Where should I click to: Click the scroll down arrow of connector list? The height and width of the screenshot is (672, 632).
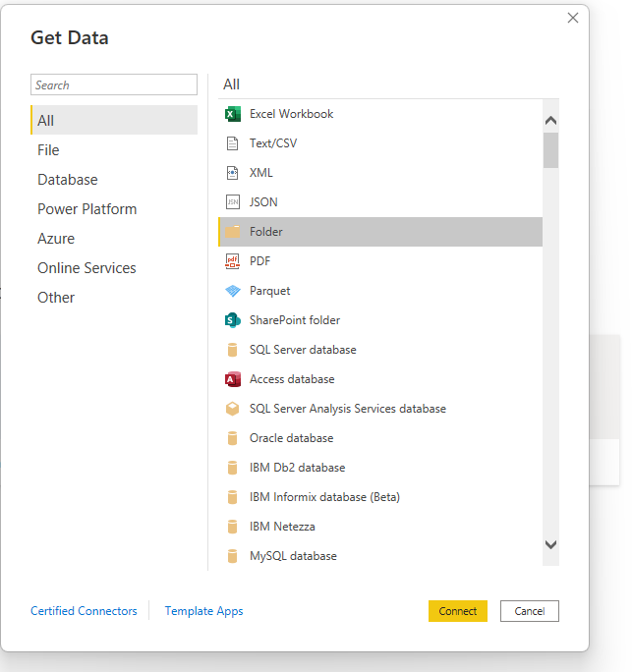(x=551, y=544)
